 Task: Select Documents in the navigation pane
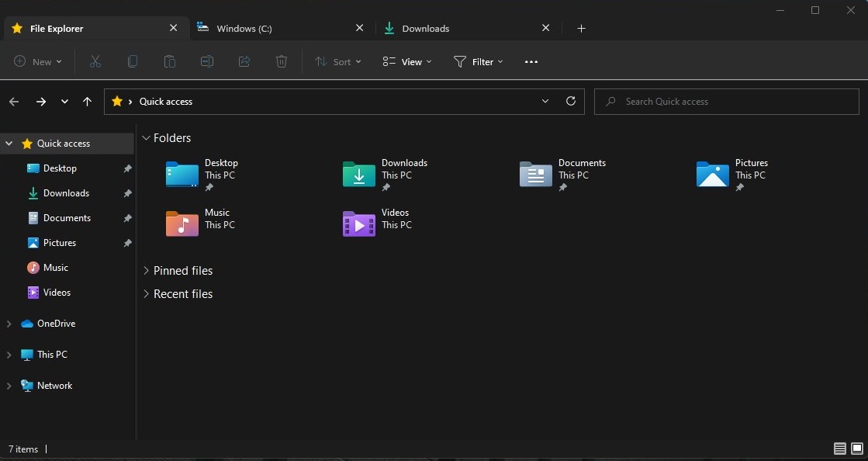[x=67, y=218]
